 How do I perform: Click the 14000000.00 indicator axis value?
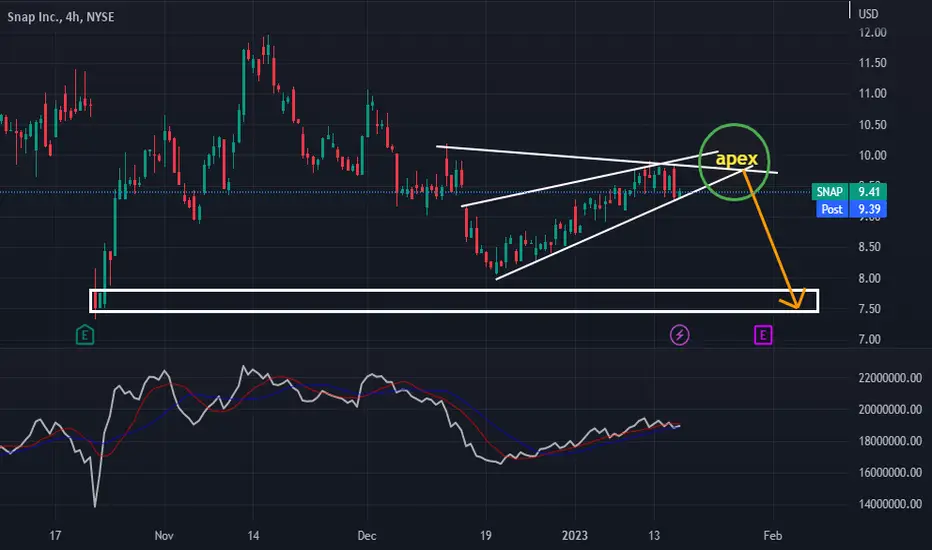click(890, 504)
